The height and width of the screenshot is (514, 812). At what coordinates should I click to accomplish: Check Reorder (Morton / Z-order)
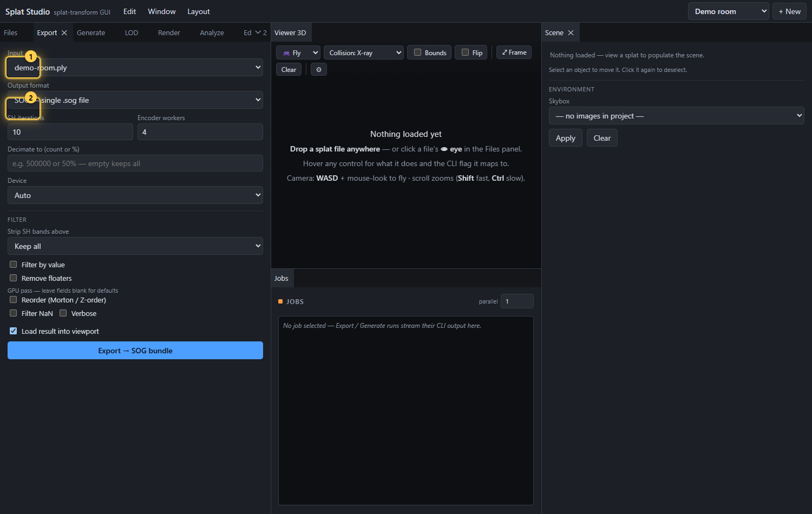point(14,300)
